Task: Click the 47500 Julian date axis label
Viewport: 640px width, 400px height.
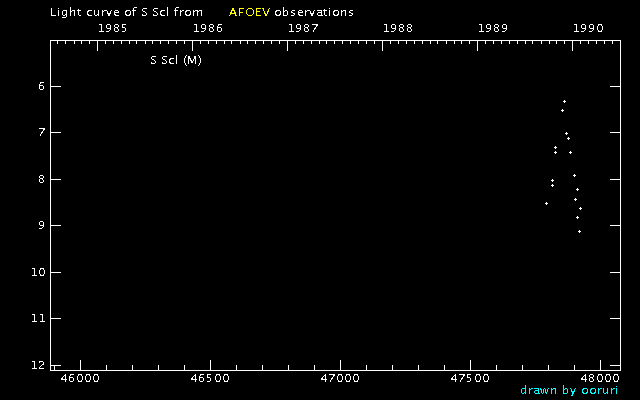Action: (x=470, y=378)
